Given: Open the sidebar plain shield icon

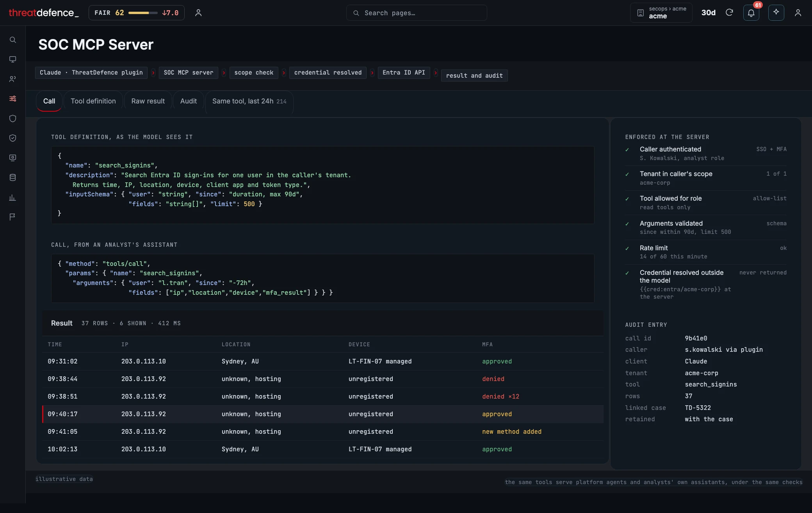Looking at the screenshot, I should [x=12, y=118].
